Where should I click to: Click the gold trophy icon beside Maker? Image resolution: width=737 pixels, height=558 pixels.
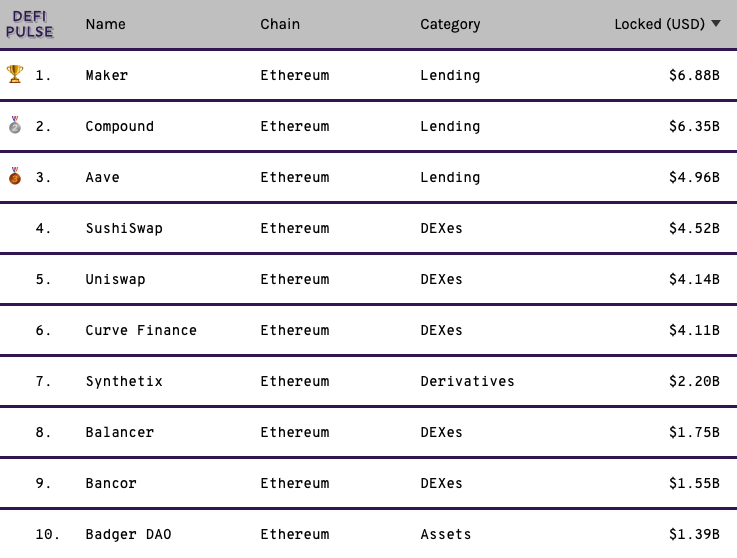pyautogui.click(x=15, y=74)
